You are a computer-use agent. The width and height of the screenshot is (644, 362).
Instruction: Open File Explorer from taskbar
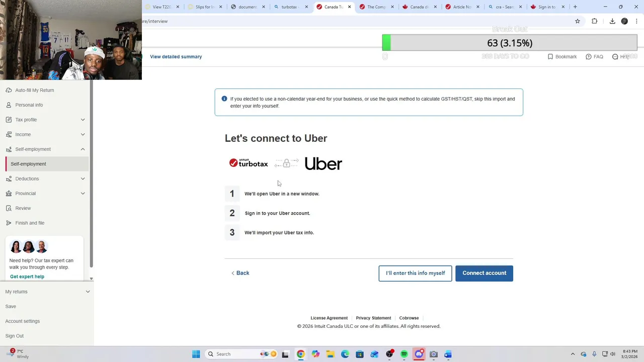[x=330, y=354]
